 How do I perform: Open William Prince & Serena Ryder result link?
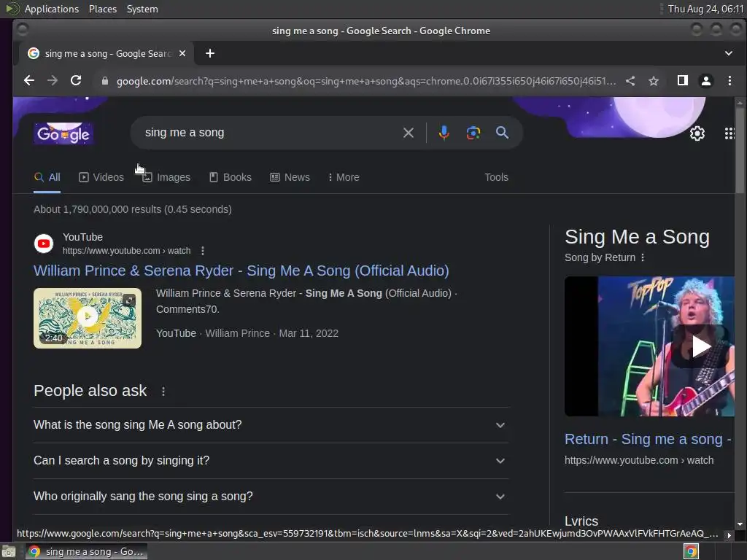pos(241,271)
